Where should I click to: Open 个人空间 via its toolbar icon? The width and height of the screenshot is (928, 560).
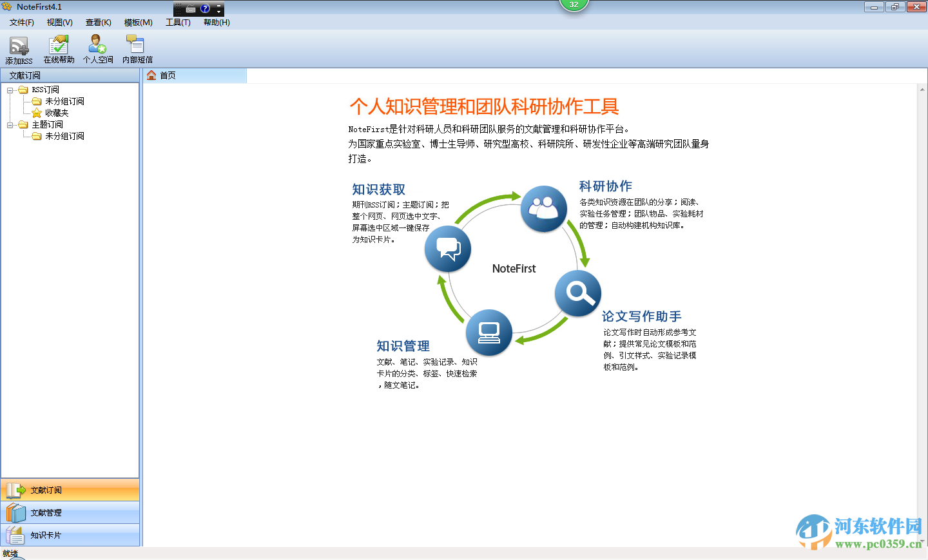[x=97, y=48]
